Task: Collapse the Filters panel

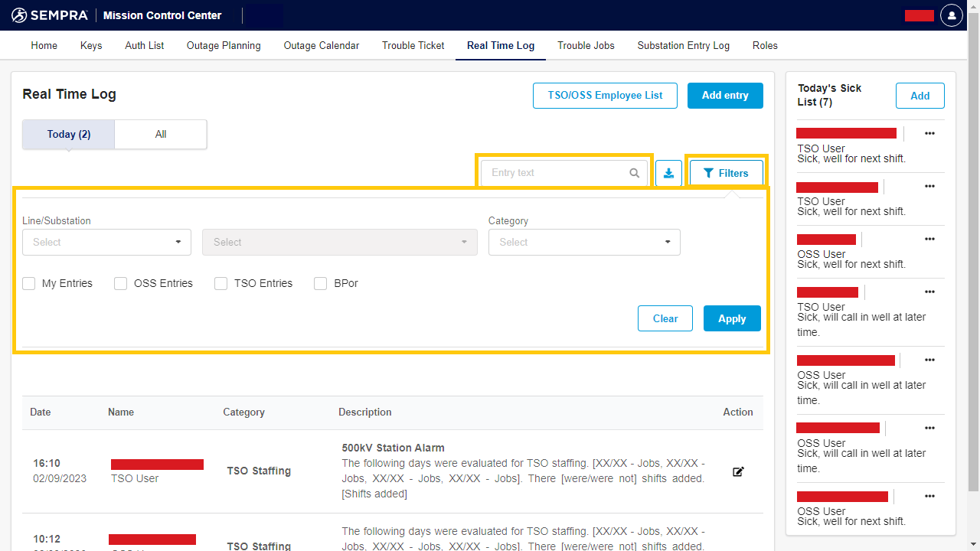Action: click(726, 173)
